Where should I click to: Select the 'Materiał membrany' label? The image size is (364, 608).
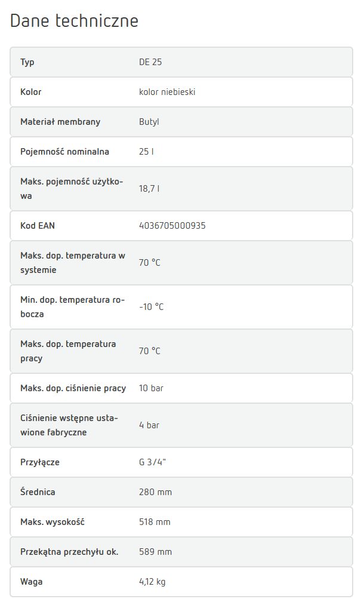[x=60, y=122]
